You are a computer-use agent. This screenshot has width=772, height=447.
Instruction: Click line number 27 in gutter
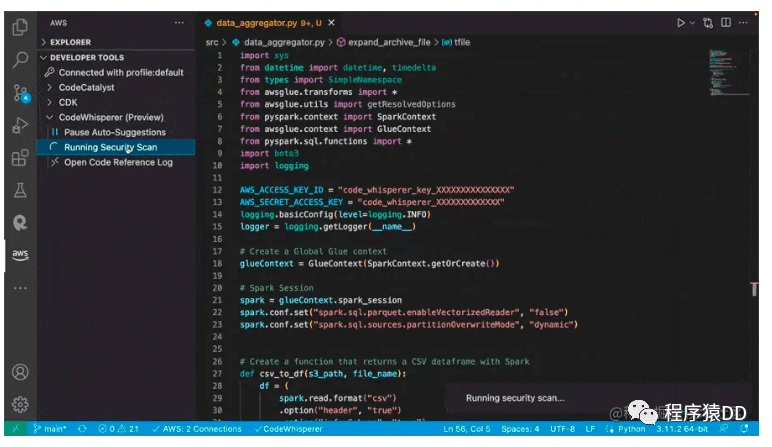pos(217,374)
